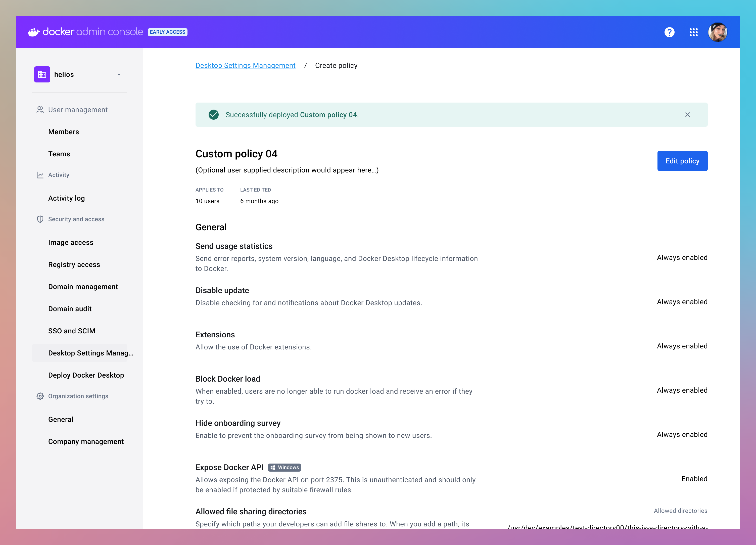
Task: Open the help question mark icon
Action: click(669, 32)
